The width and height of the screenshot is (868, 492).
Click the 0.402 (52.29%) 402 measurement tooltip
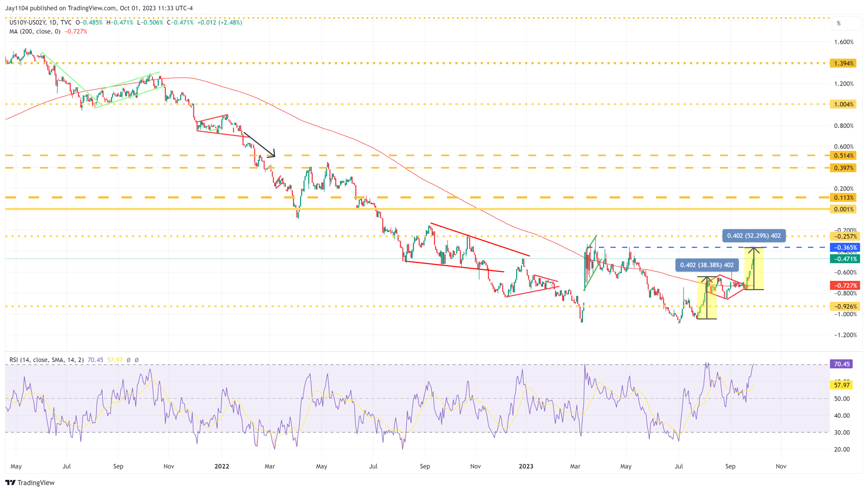tap(754, 235)
